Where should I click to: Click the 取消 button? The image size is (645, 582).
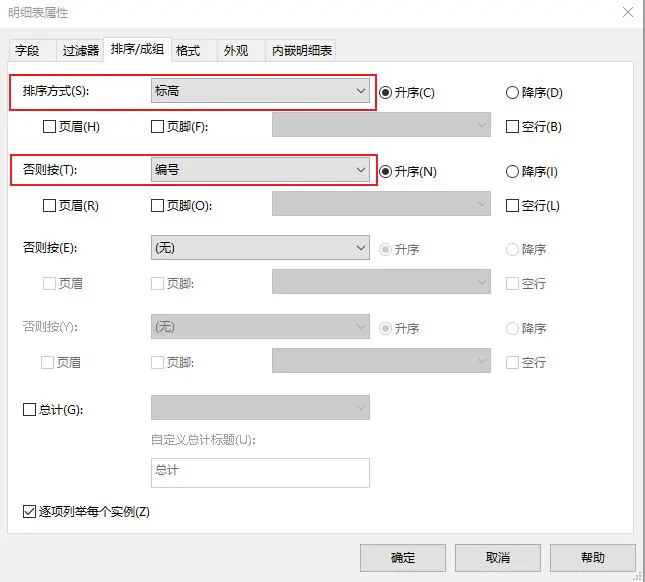tap(498, 558)
